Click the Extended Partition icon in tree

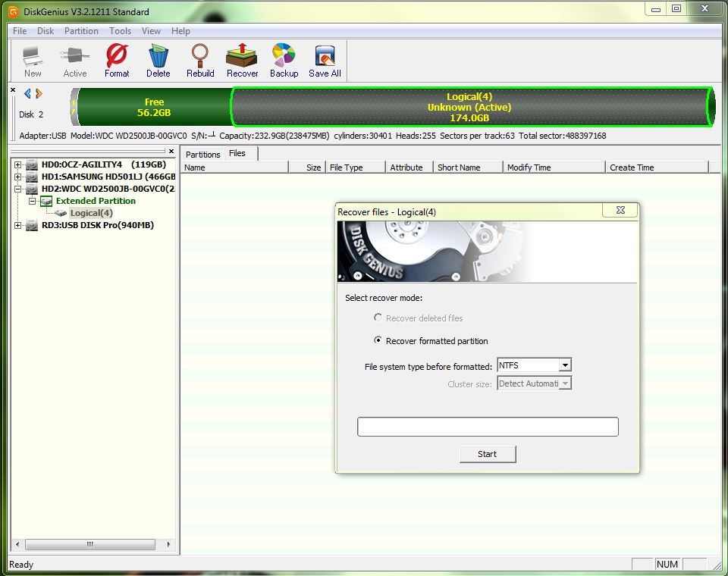[46, 201]
